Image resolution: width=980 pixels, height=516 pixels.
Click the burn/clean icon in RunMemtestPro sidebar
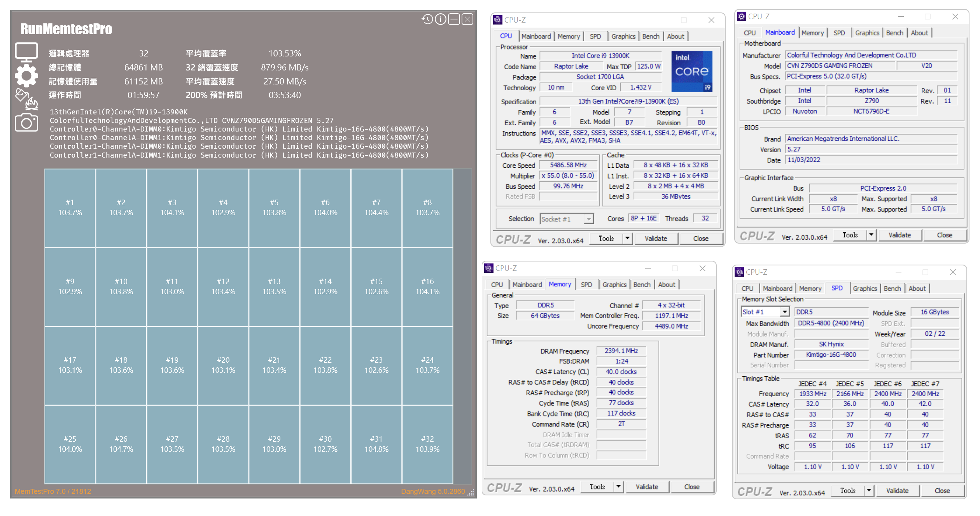coord(26,99)
